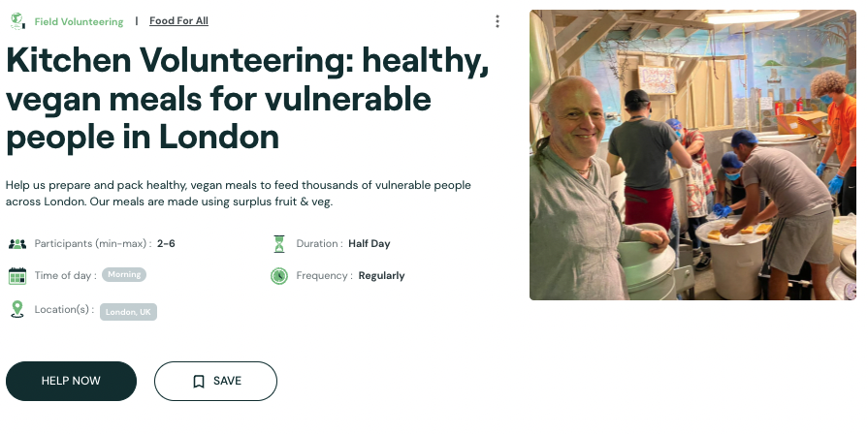Open the Food For All link
The image size is (868, 434).
tap(178, 21)
